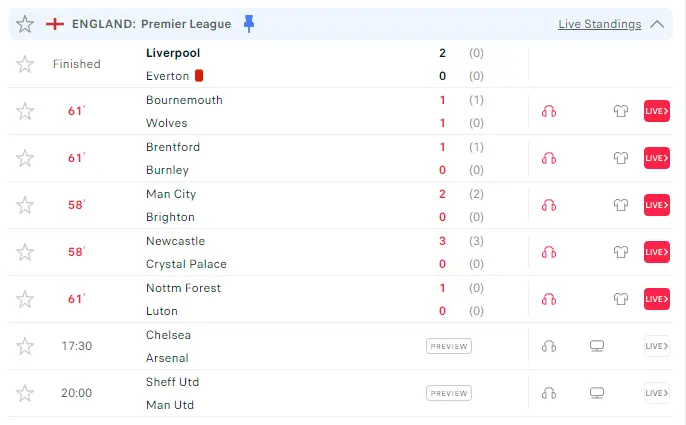Click the PREVIEW button for Chelsea vs Arsenal
686x425 pixels.
pos(448,346)
